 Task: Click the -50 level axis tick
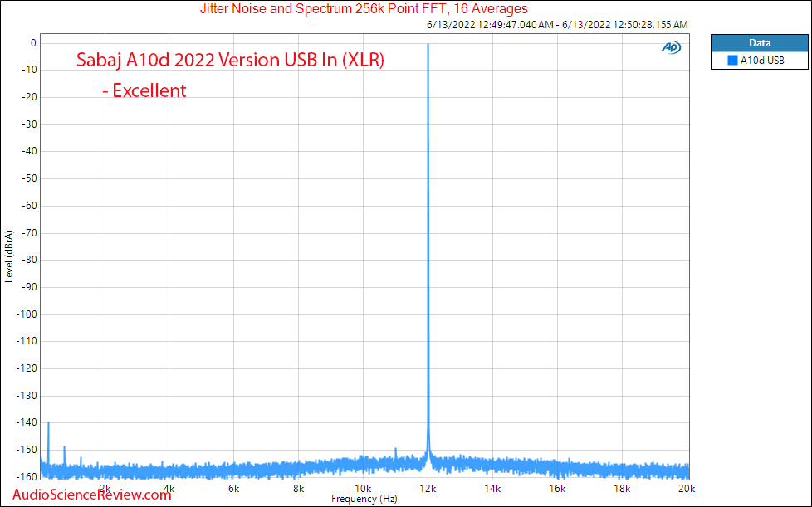[x=28, y=178]
